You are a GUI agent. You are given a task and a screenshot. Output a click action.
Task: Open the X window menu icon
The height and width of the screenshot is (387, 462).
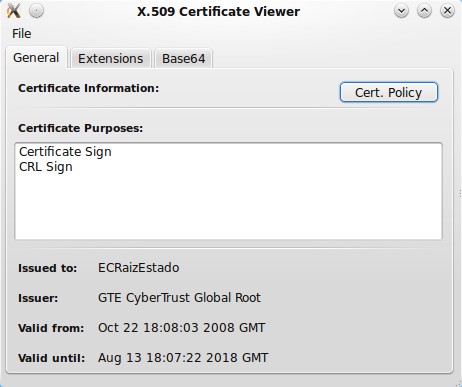(x=14, y=11)
